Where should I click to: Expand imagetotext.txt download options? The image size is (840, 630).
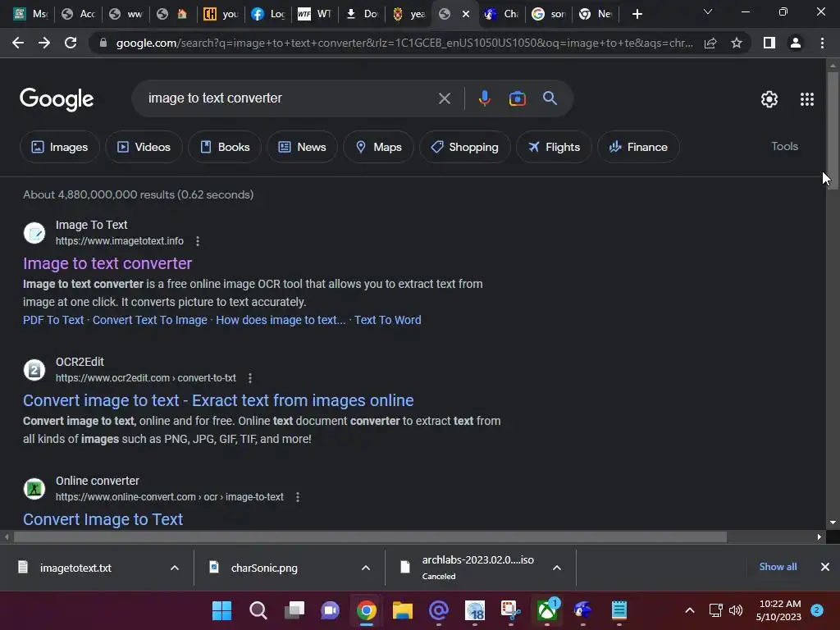(x=175, y=568)
